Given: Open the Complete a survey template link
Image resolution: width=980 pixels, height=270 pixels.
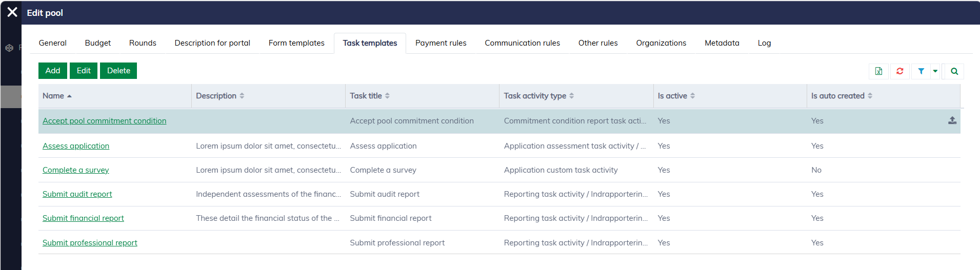Looking at the screenshot, I should [x=76, y=170].
